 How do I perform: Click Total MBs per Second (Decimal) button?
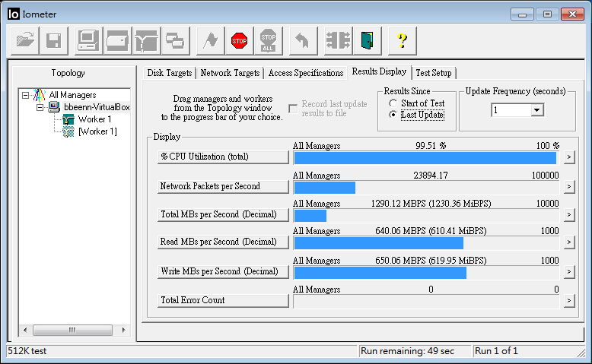223,214
